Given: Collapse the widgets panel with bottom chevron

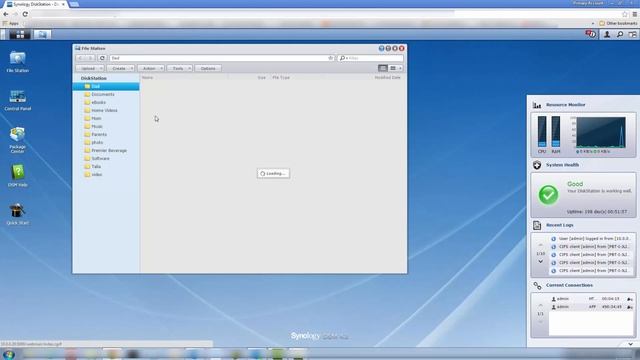Looking at the screenshot, I should pyautogui.click(x=631, y=344).
